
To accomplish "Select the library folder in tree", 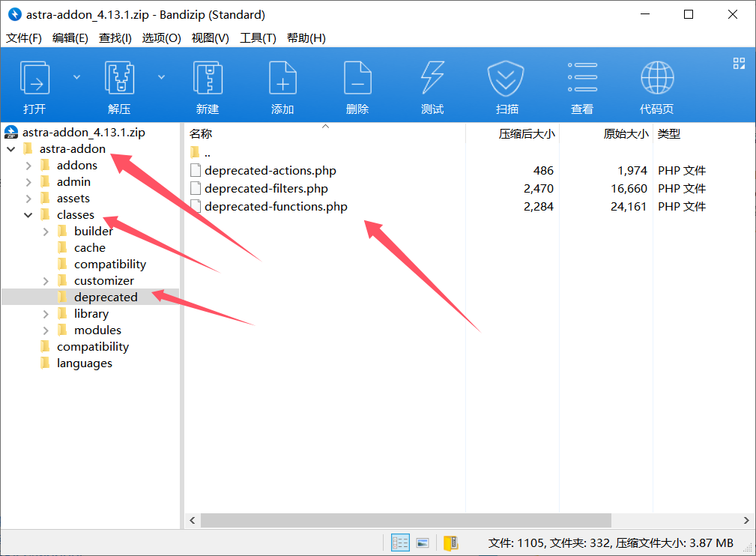I will (x=91, y=313).
